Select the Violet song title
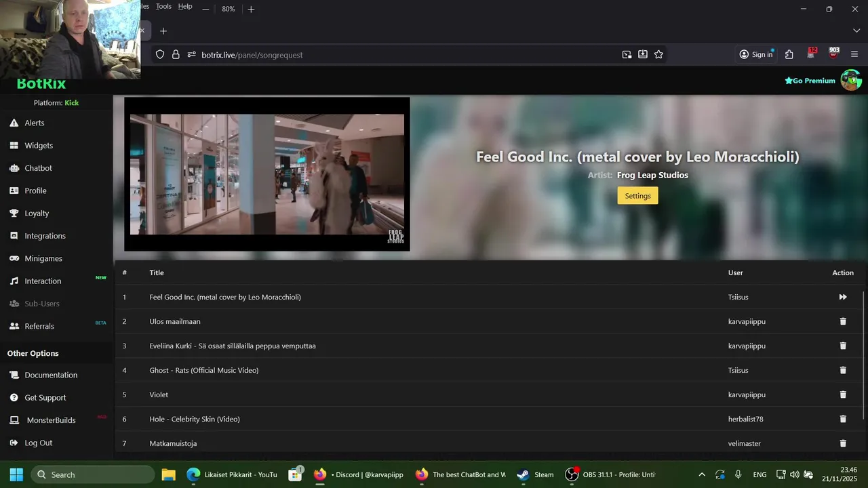 [159, 394]
